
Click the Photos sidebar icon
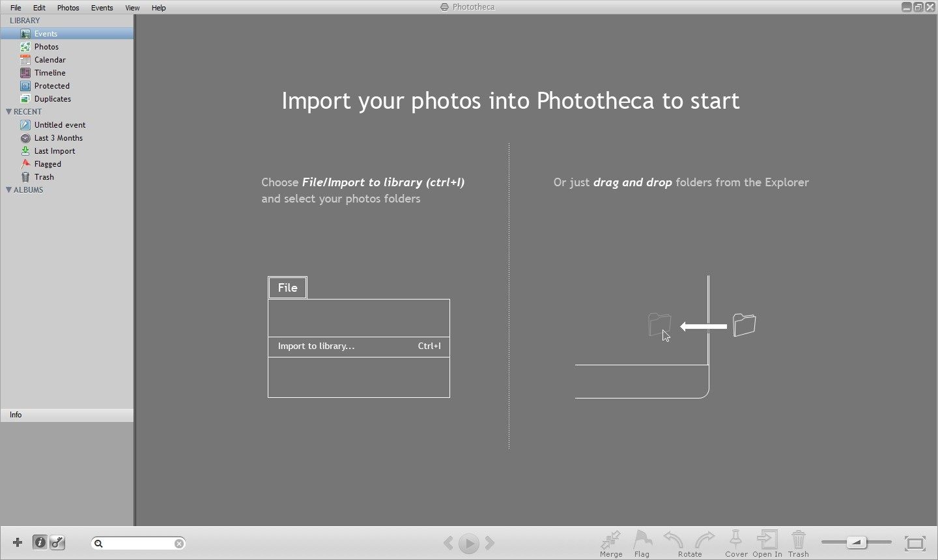25,47
